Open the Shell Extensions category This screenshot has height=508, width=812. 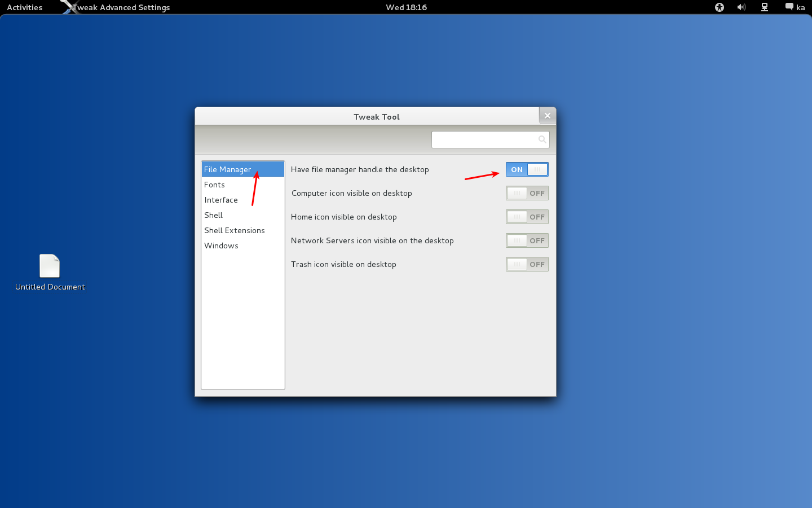point(243,230)
